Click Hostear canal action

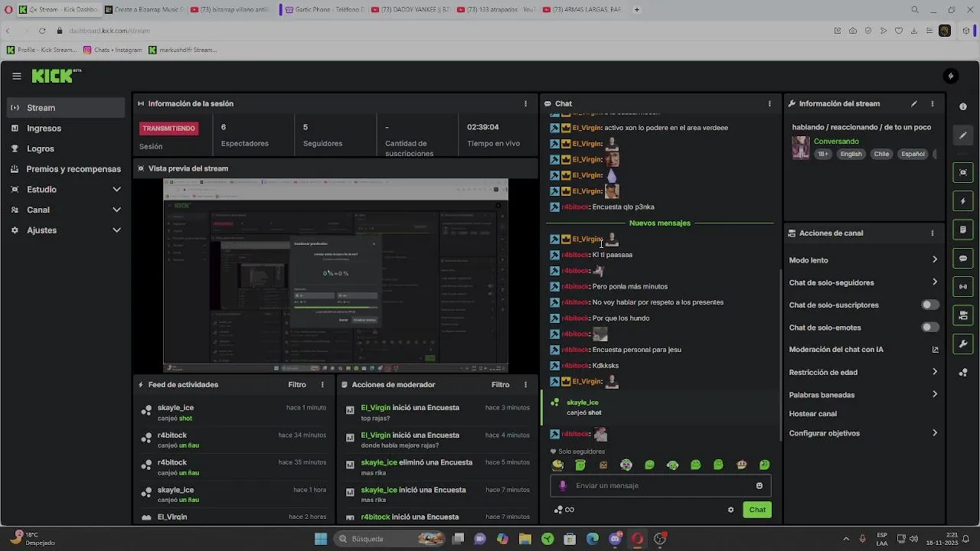click(x=813, y=414)
